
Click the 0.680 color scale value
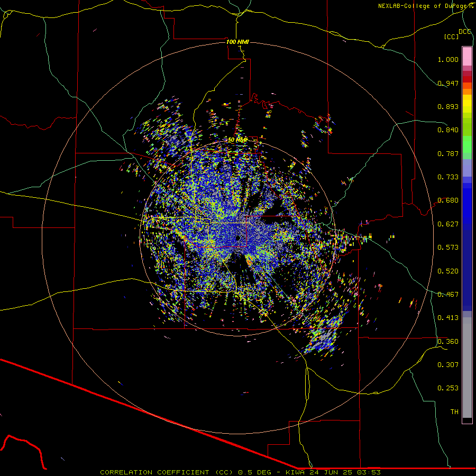448,200
